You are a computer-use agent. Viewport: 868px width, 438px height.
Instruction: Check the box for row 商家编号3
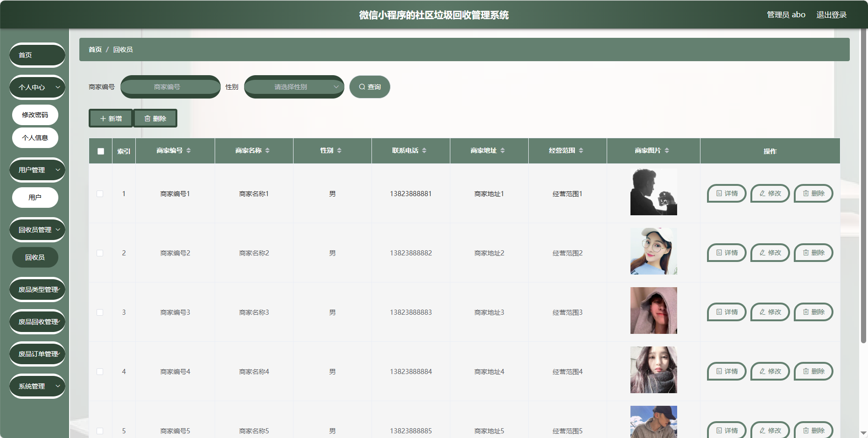pos(100,312)
